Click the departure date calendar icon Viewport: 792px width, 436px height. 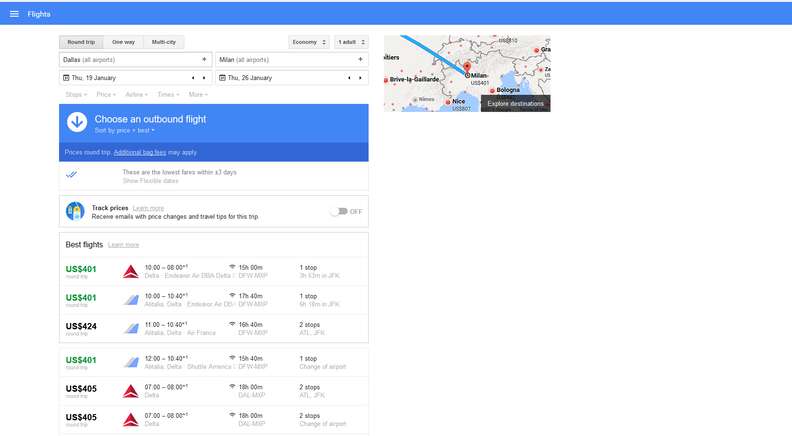click(66, 78)
